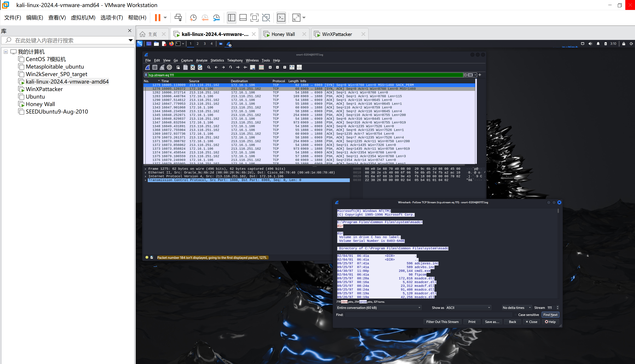This screenshot has height=364, width=635.
Task: Open the Statistics menu in Wireshark
Action: [217, 60]
